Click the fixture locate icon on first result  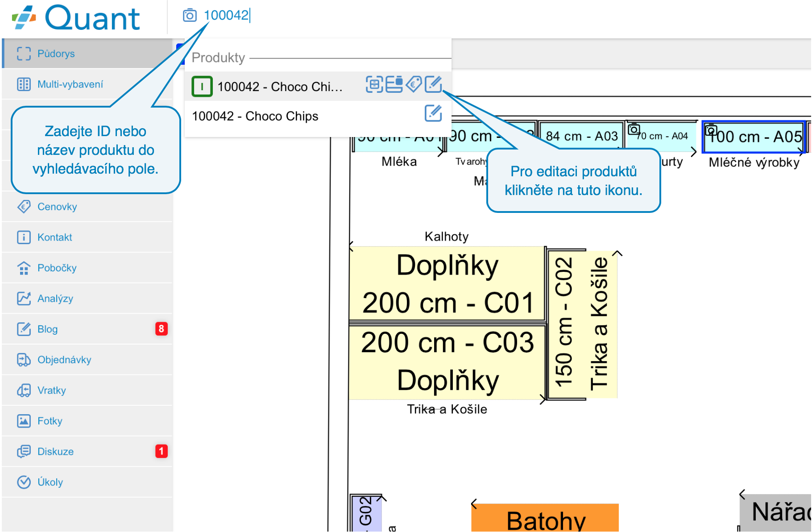point(374,84)
